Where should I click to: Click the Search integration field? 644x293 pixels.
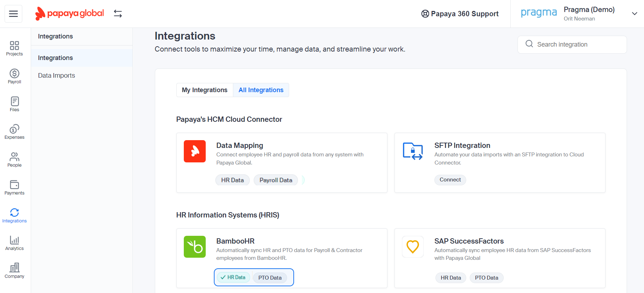[572, 44]
